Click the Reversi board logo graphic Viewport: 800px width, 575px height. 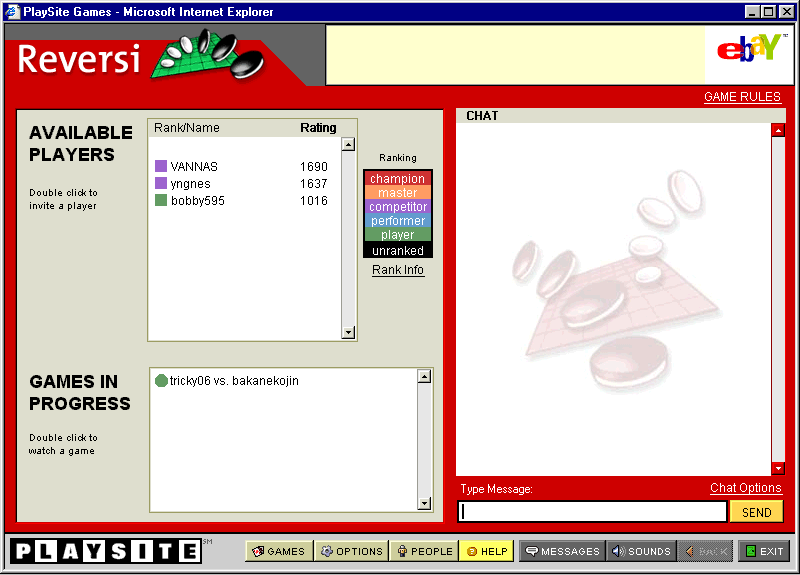point(208,55)
